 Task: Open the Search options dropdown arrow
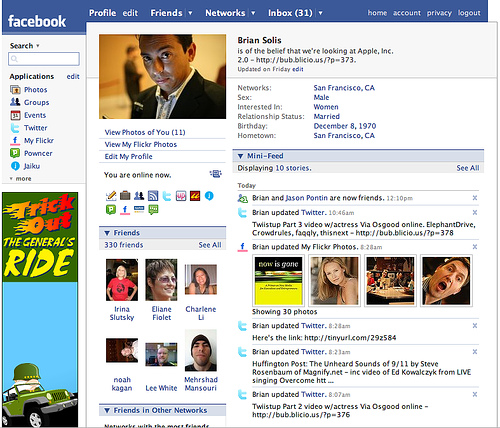(38, 46)
